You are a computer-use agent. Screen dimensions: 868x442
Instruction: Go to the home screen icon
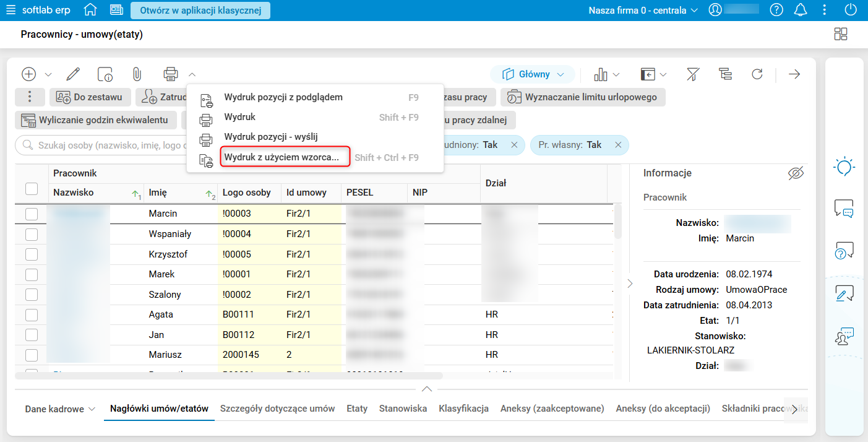(90, 10)
